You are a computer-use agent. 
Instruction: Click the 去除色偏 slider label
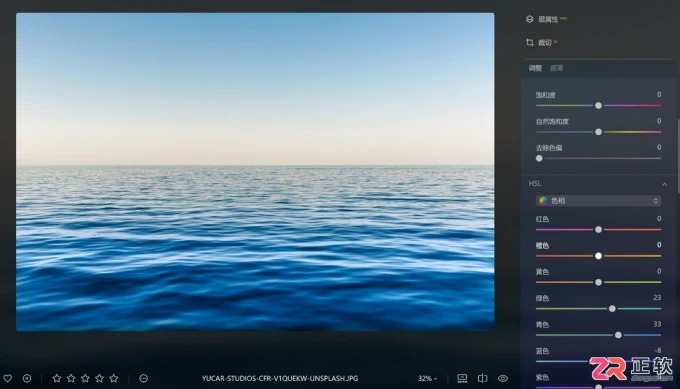(549, 148)
